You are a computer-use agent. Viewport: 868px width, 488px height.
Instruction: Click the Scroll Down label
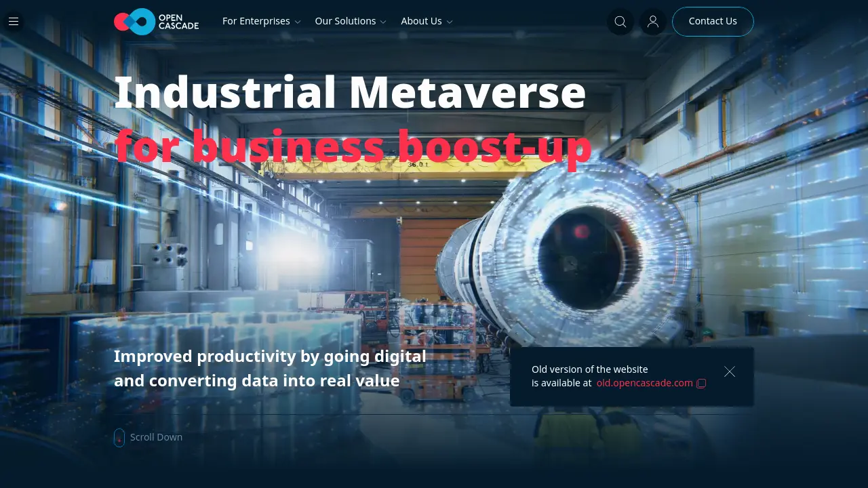156,437
